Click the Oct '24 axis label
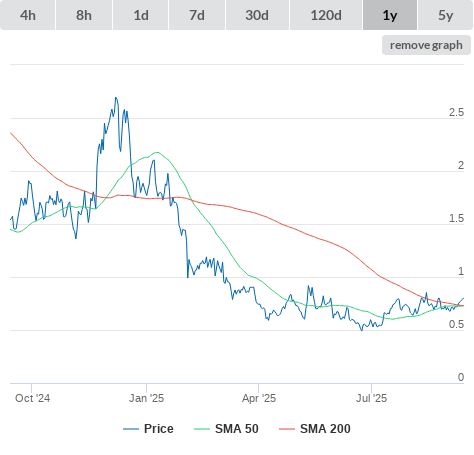Screen dimensions: 474x455 pos(32,398)
